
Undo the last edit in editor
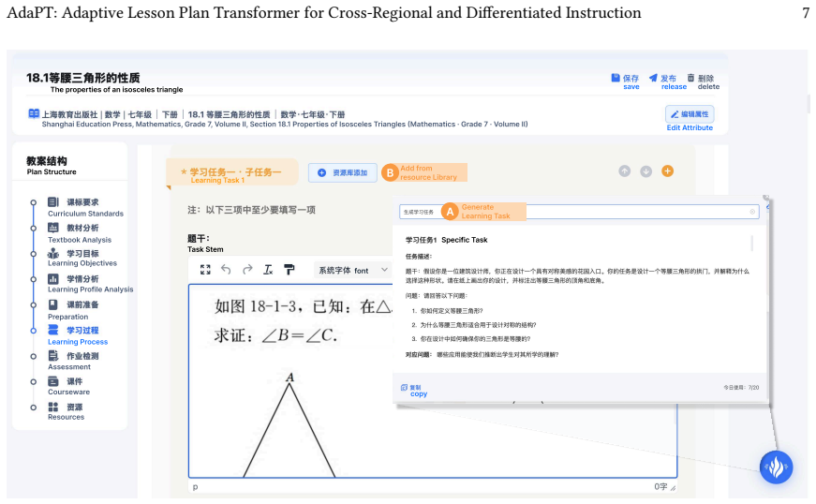point(226,270)
